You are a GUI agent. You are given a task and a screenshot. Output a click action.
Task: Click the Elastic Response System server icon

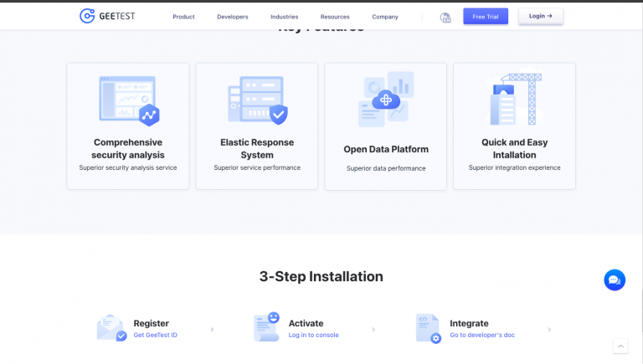tap(257, 100)
